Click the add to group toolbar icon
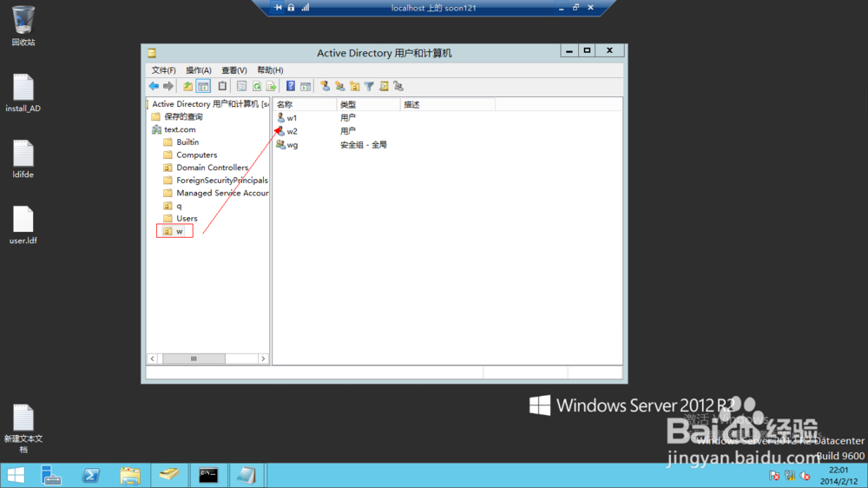This screenshot has height=488, width=868. [398, 87]
